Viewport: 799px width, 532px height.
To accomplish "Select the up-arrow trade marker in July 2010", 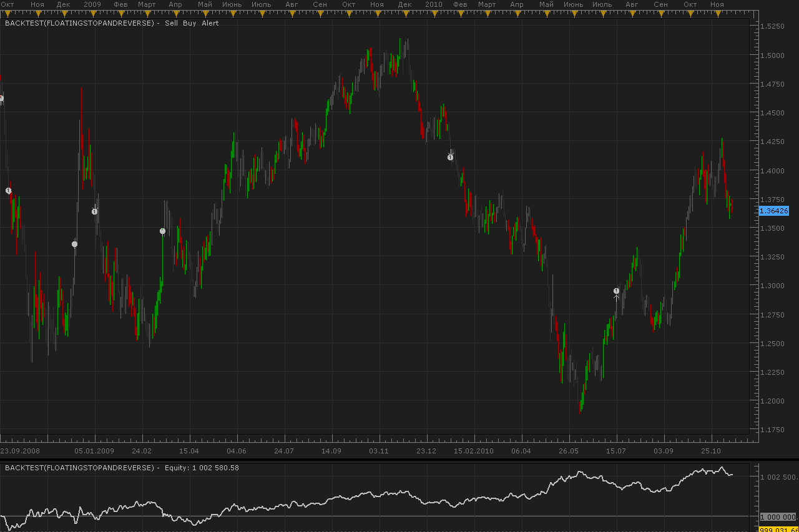I will tap(617, 293).
